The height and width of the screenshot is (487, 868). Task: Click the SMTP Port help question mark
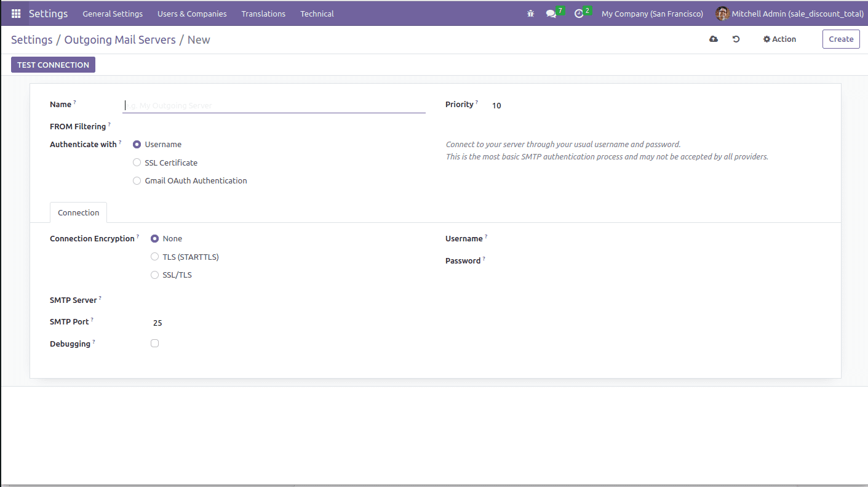pyautogui.click(x=92, y=320)
